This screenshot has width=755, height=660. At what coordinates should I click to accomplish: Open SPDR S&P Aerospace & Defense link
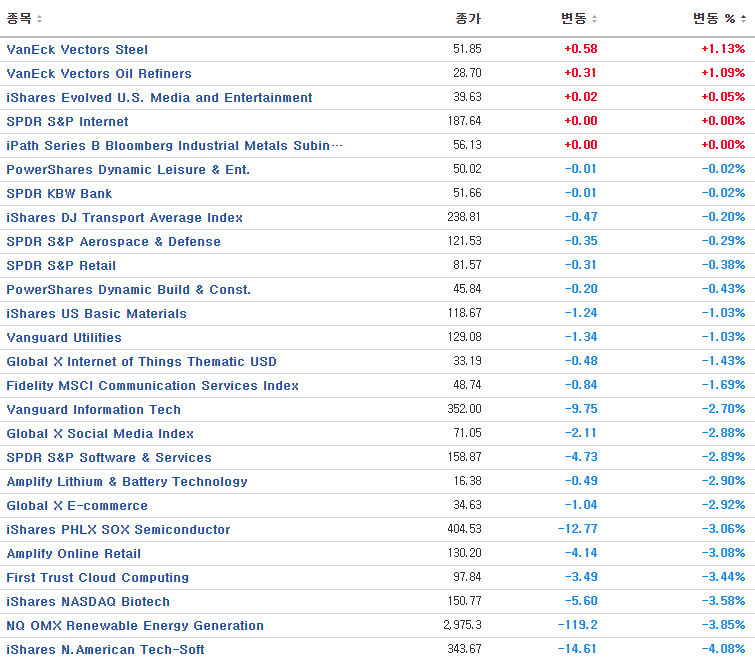point(114,242)
